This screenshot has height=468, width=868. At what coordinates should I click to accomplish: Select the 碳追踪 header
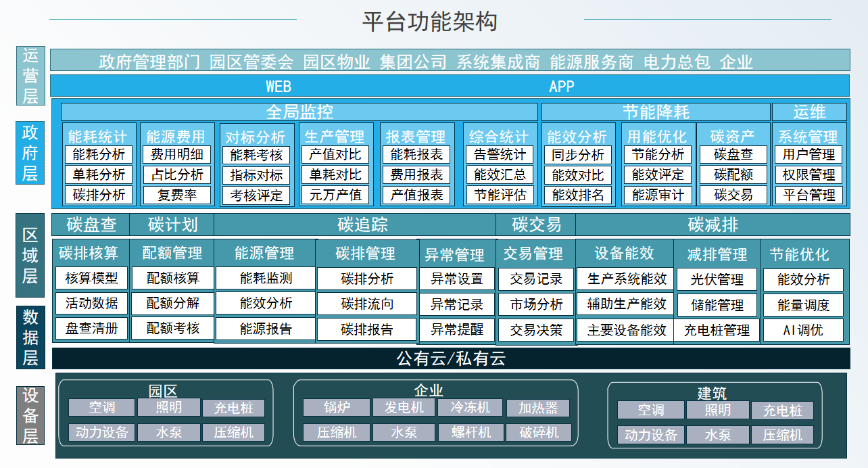point(355,225)
